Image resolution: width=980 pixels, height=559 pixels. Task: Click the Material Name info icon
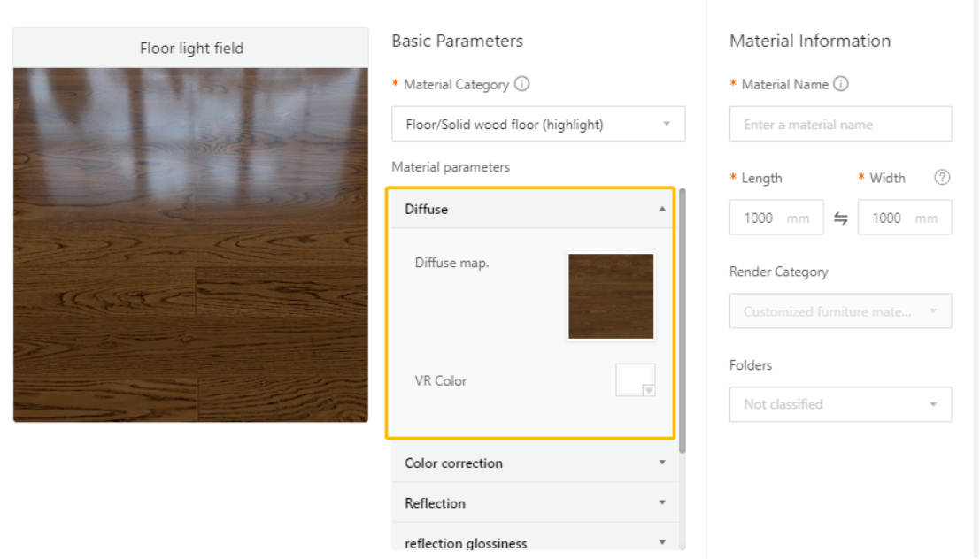point(841,84)
